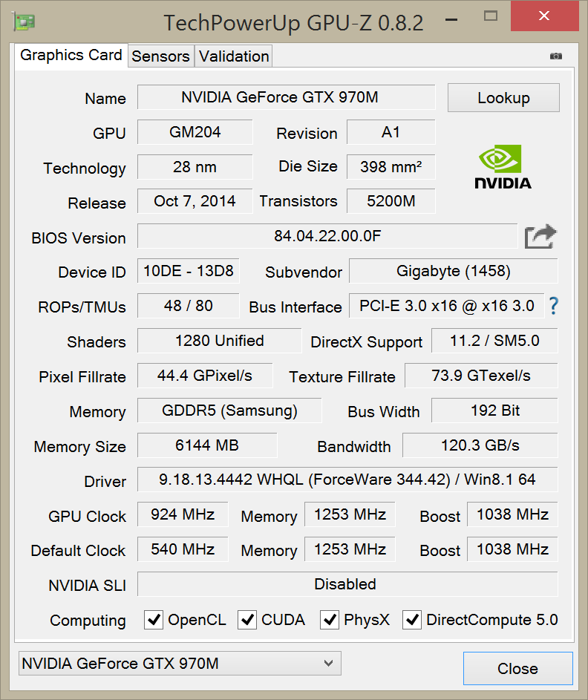Click the Lookup button

coord(503,98)
